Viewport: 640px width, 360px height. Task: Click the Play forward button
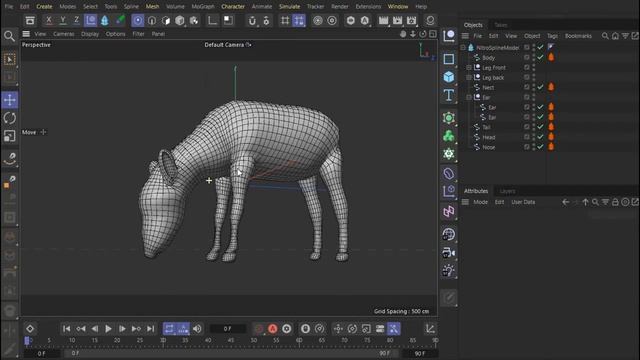(108, 329)
